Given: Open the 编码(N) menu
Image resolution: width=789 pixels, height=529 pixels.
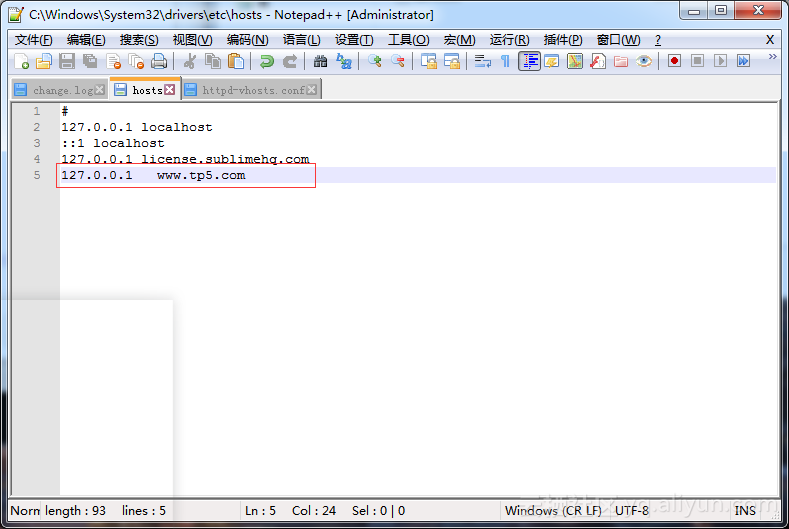Looking at the screenshot, I should point(247,40).
